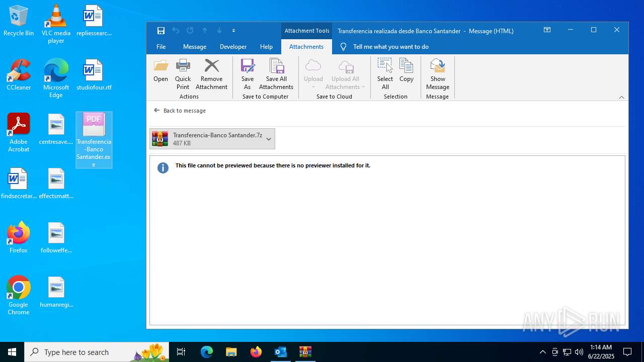Remove Attachment from the message
The height and width of the screenshot is (362, 644).
coord(211,74)
